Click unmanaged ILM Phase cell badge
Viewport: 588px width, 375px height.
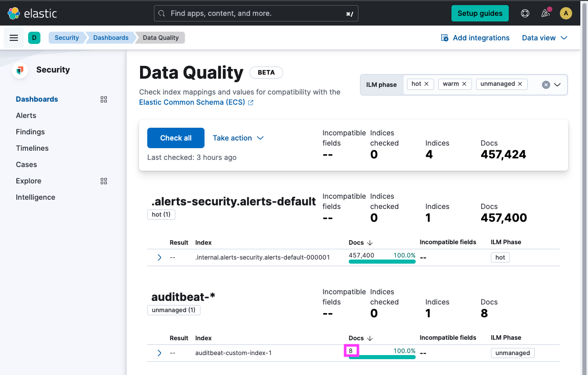(513, 353)
